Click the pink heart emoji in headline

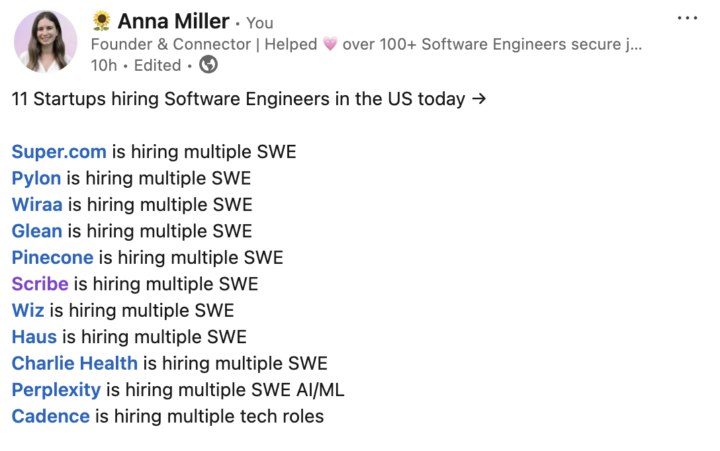point(328,44)
